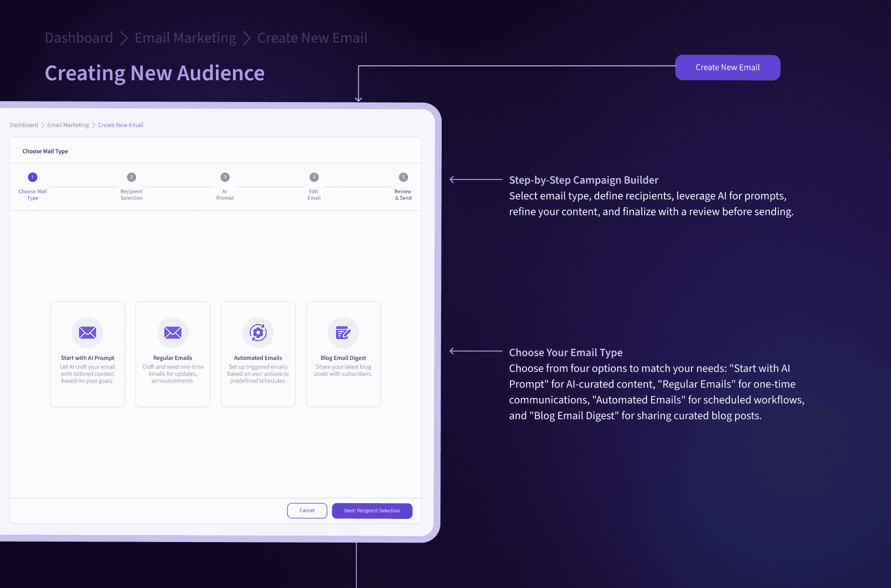Click Dashboard in the large top breadcrumb
Viewport: 891px width, 588px height.
(79, 38)
